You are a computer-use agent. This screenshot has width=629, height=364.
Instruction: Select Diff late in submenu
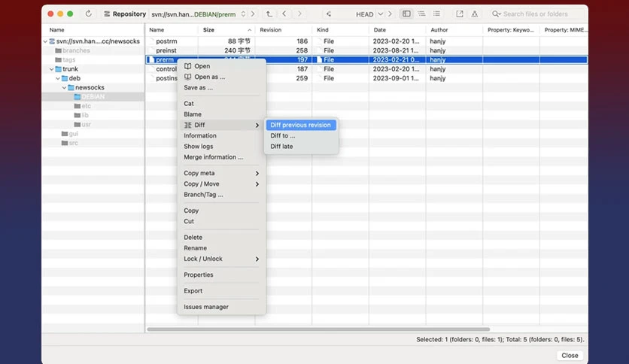coord(301,147)
